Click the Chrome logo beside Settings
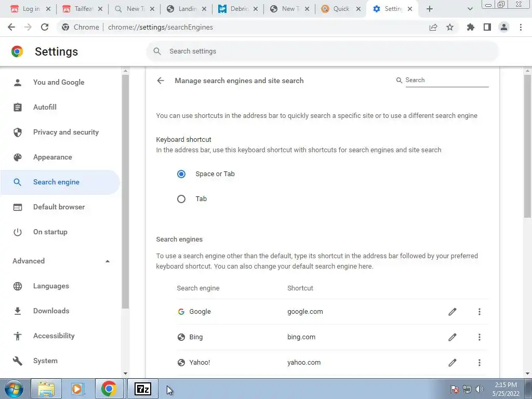The image size is (532, 399). [17, 51]
